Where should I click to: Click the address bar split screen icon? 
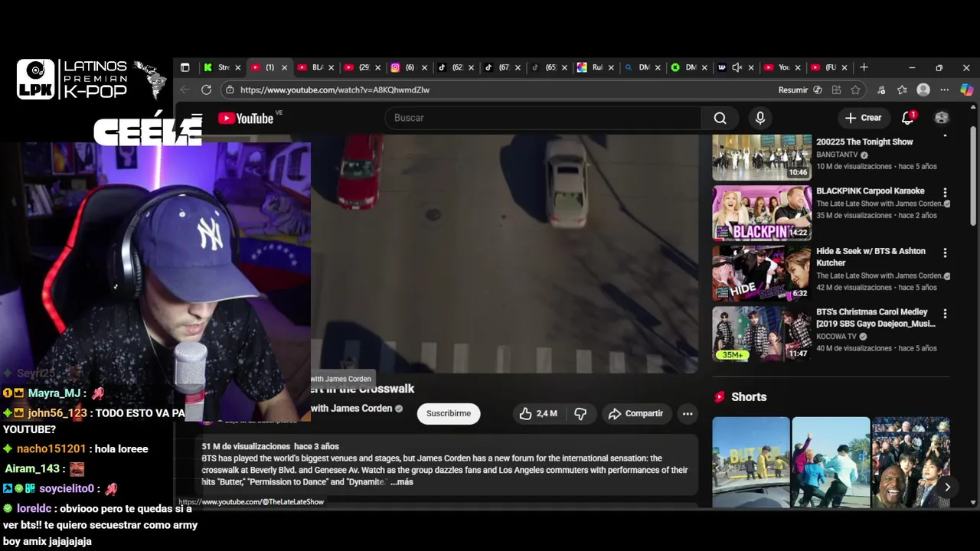pos(836,90)
